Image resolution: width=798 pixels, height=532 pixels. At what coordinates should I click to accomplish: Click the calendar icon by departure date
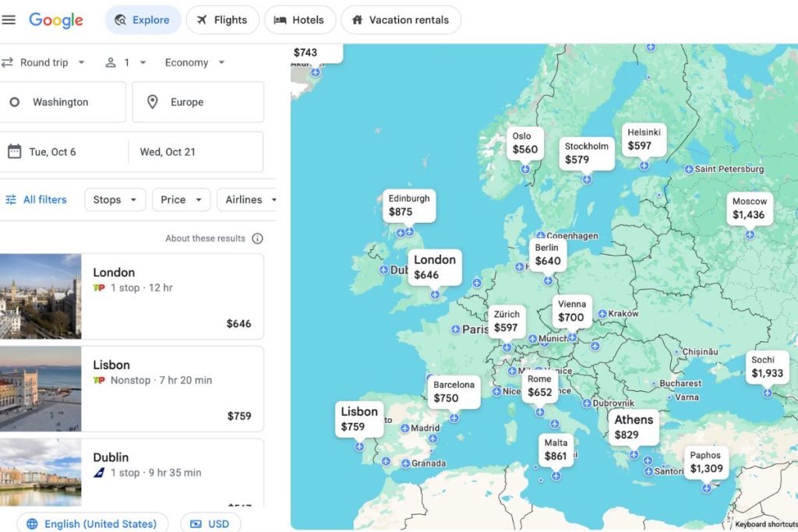tap(14, 152)
